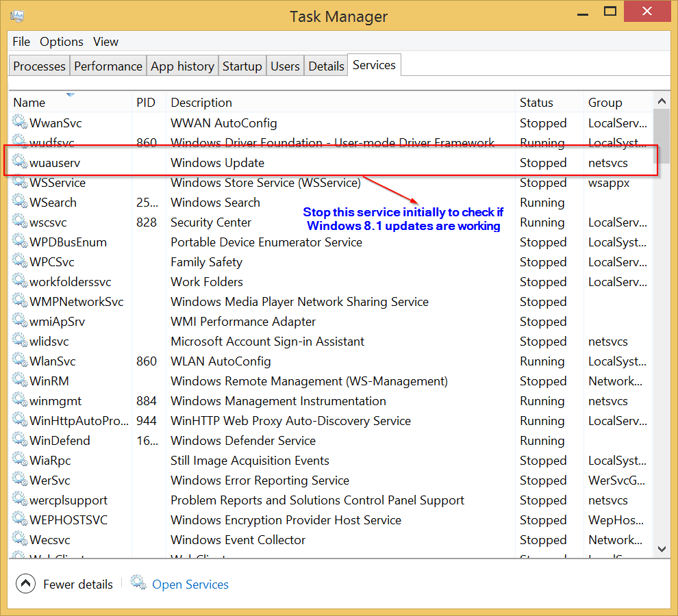
Task: Switch to the Performance tab
Action: click(x=108, y=66)
